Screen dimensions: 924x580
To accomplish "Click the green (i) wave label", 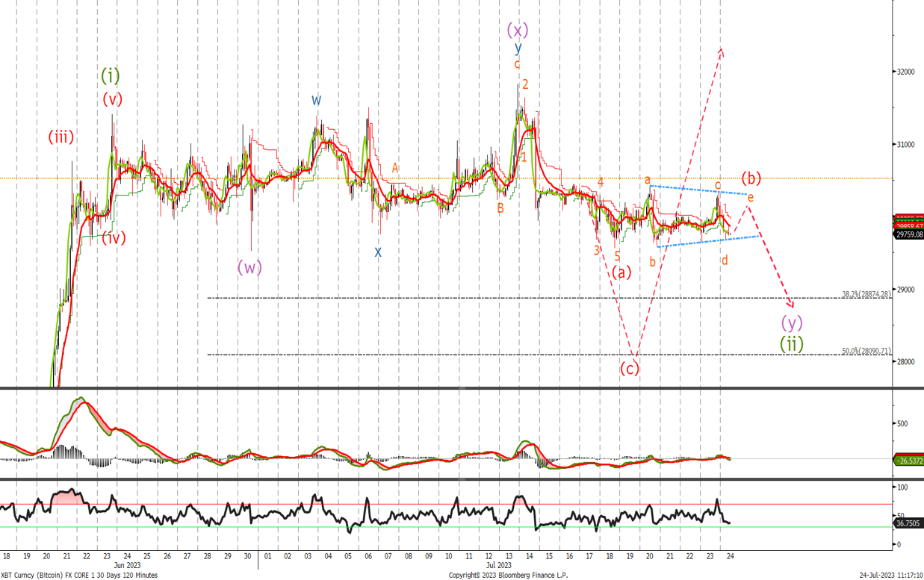I will point(110,75).
